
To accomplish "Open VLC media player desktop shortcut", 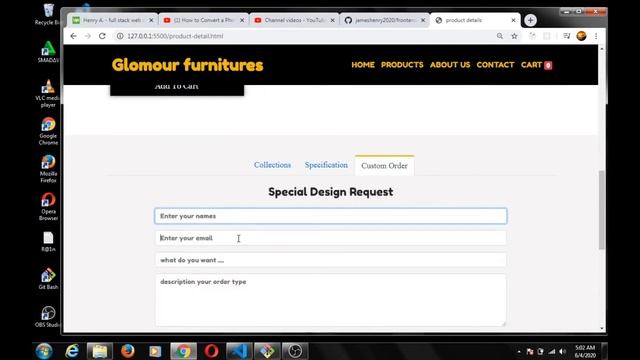I will [48, 93].
